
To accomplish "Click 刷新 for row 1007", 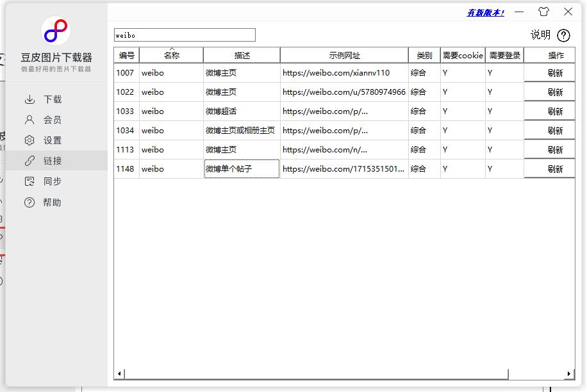I will tap(549, 73).
